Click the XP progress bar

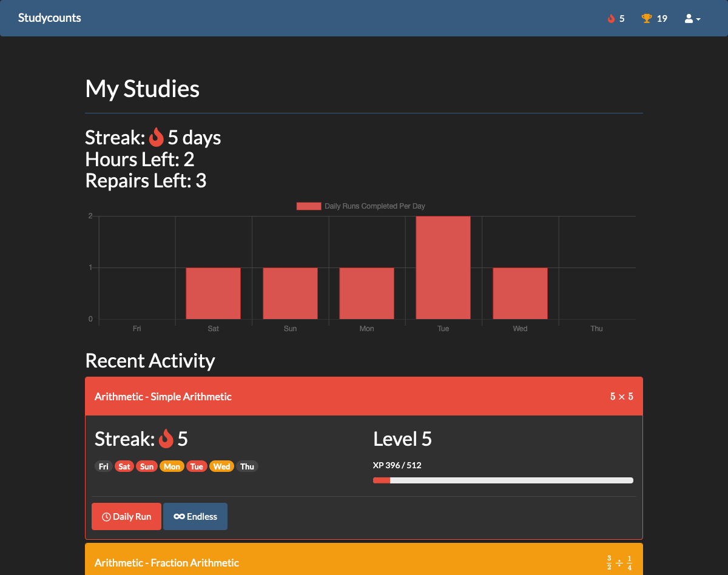(x=502, y=480)
